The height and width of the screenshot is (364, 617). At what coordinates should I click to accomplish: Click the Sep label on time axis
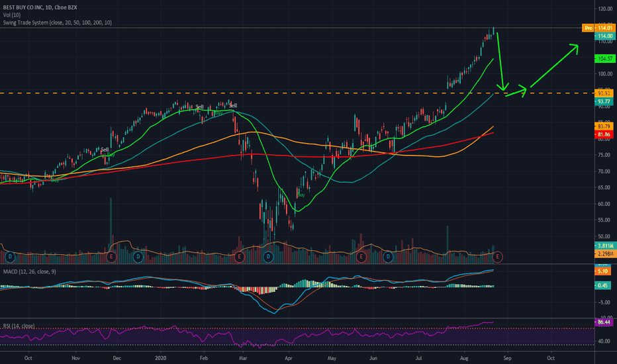(x=507, y=358)
